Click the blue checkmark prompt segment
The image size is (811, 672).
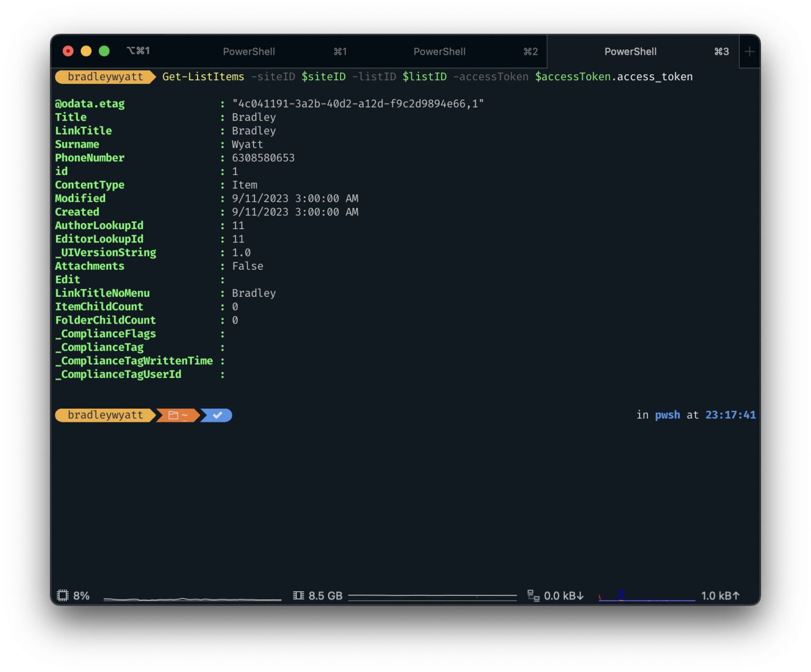click(x=217, y=415)
